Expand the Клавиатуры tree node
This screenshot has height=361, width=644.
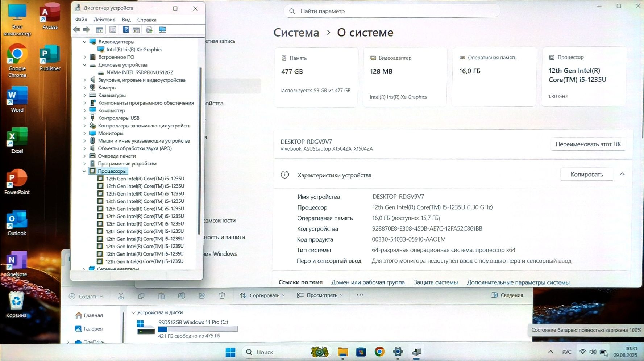pyautogui.click(x=85, y=95)
